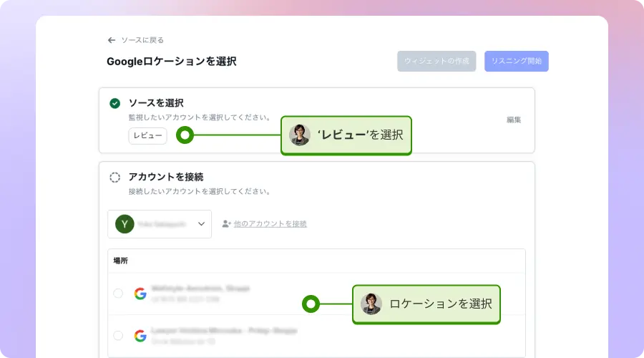644x358 pixels.
Task: Go back via ソースに戻る link
Action: click(x=142, y=41)
